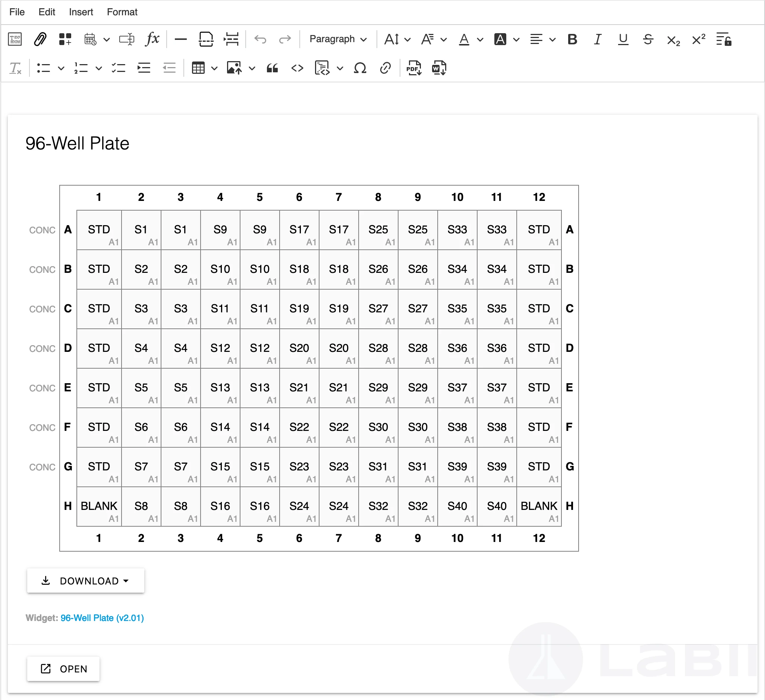Select well H1 labeled BLANK
765x700 pixels.
click(x=99, y=507)
